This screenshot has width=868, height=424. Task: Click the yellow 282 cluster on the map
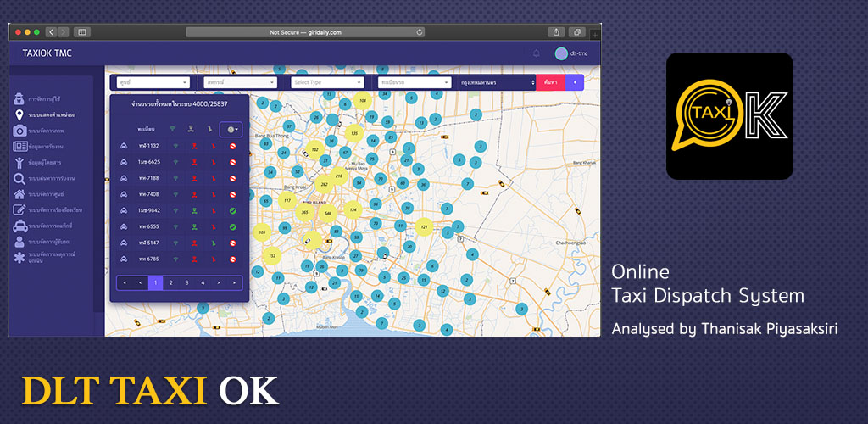pyautogui.click(x=325, y=184)
